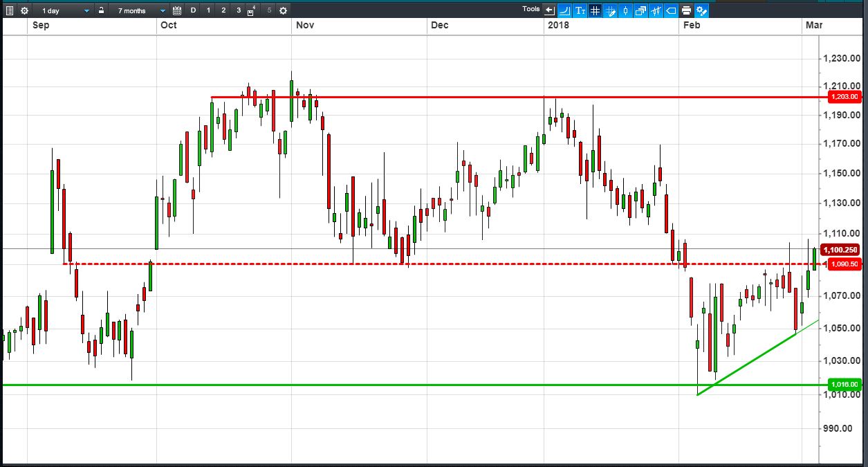868x467 pixels.
Task: Open the chart data list icon
Action: 10,10
